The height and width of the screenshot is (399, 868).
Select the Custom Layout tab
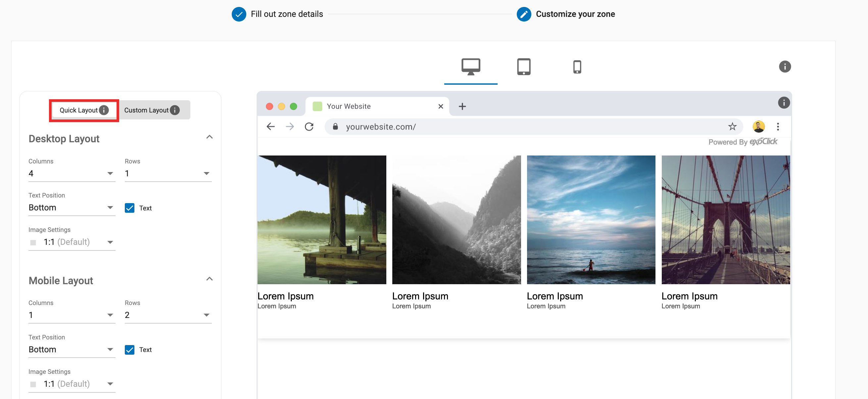click(x=147, y=110)
